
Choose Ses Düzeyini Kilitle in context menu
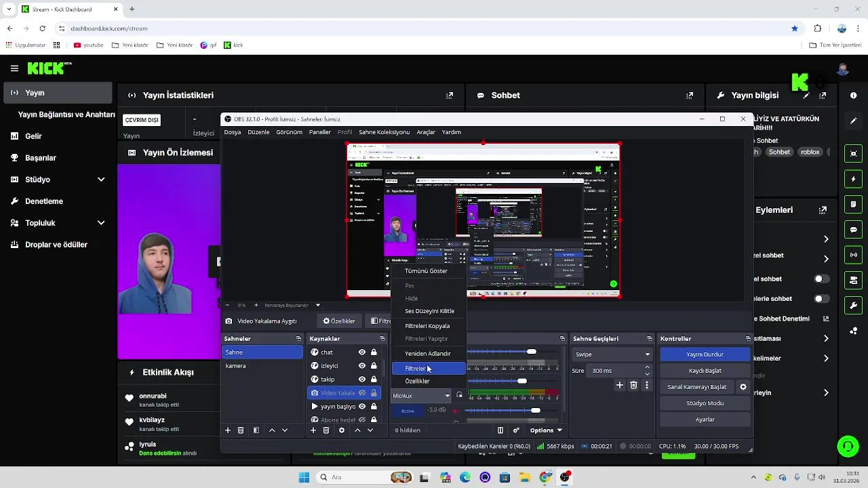click(x=429, y=311)
